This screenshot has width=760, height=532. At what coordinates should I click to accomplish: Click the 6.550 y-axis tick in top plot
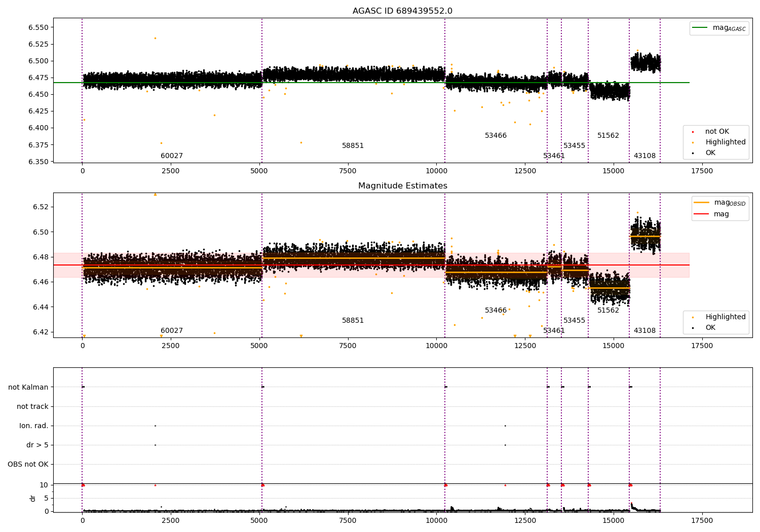[39, 27]
